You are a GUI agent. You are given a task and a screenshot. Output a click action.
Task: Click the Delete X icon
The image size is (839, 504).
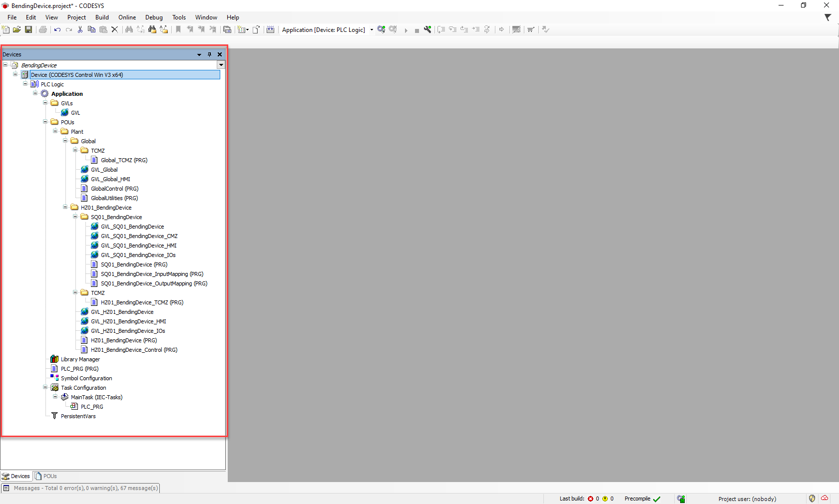coord(114,29)
